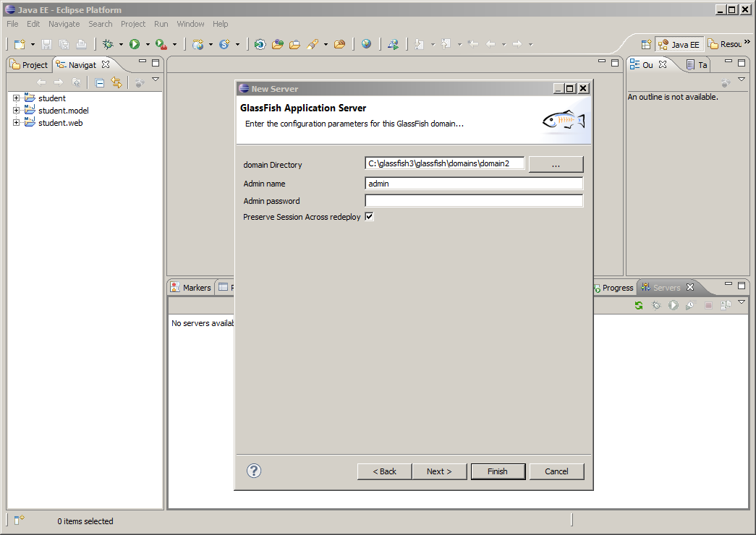Screen dimensions: 756x535
Task: Click the help question mark icon in dialog
Action: coord(254,471)
